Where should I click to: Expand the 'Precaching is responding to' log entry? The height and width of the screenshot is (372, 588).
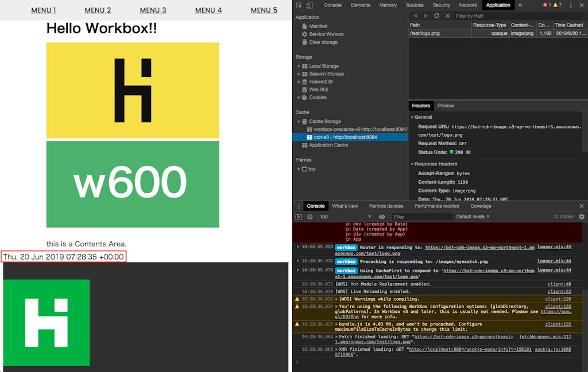coord(298,261)
